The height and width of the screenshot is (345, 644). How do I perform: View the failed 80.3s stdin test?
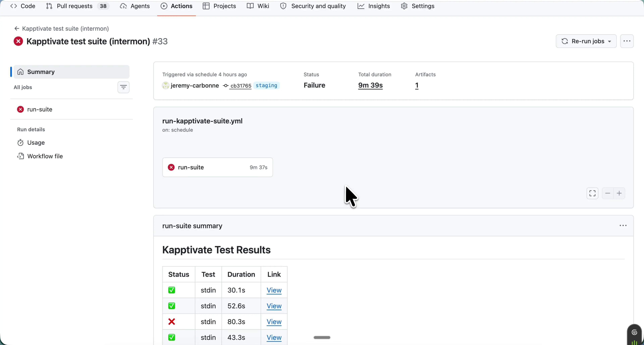(274, 322)
